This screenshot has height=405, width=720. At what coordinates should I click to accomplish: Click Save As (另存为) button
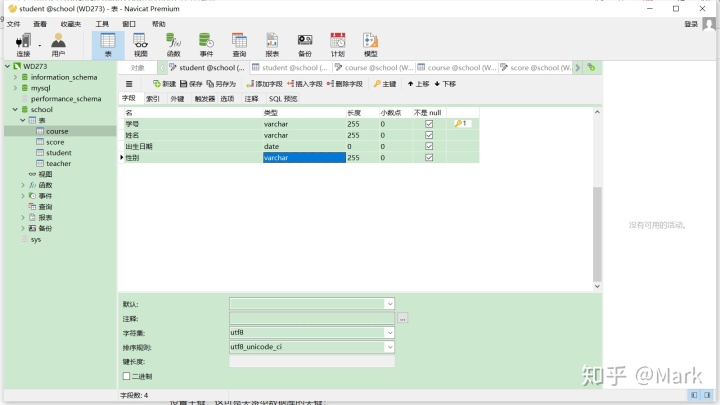[221, 84]
